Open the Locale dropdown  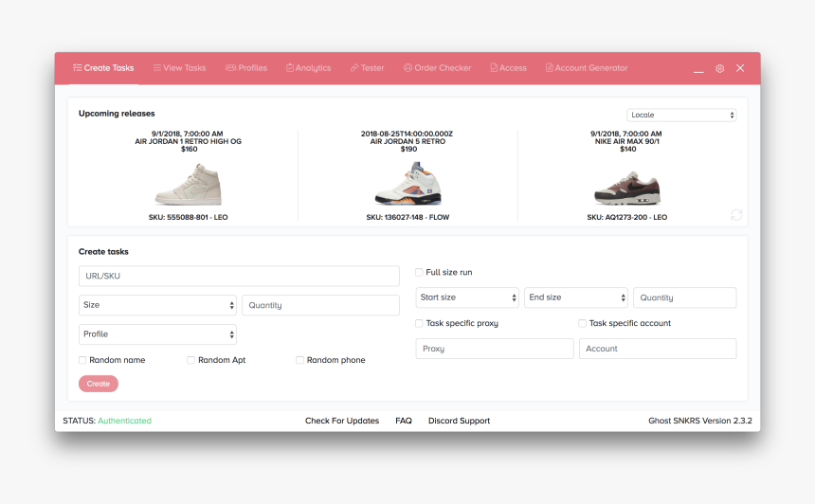tap(681, 115)
